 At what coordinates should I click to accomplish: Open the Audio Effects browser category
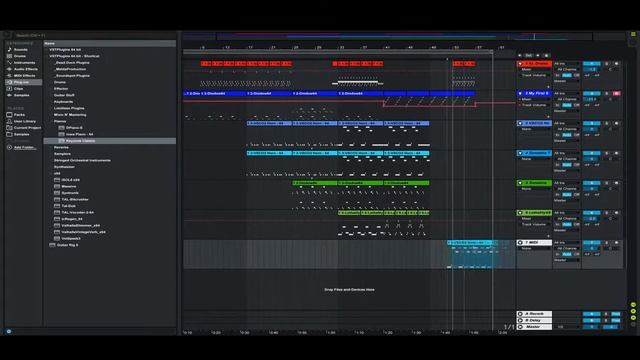click(25, 69)
